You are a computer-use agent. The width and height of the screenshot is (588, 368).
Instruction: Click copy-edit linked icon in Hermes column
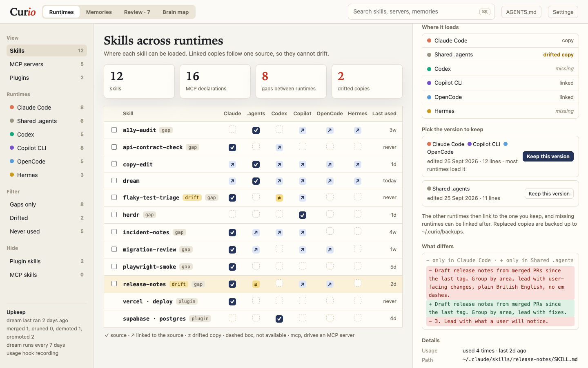tap(358, 164)
